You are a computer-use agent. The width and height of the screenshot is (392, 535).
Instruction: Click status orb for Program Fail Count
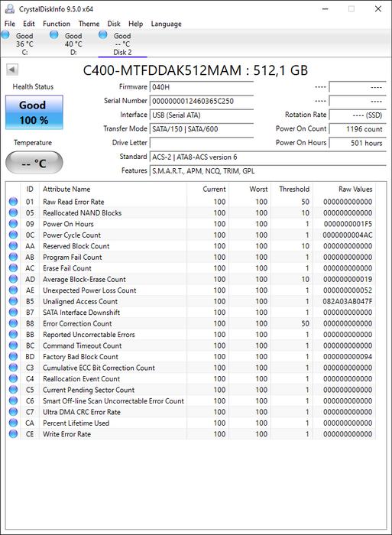coord(13,257)
